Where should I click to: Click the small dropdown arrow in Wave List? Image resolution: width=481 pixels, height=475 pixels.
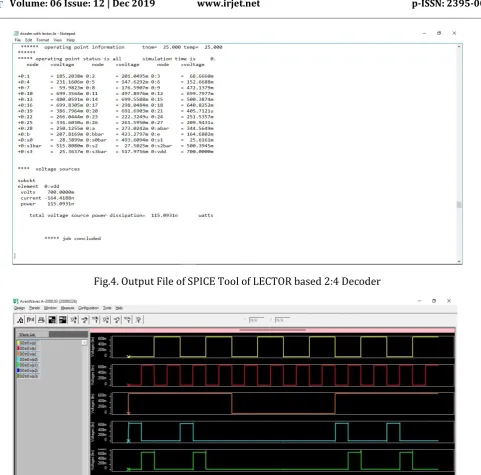84,343
